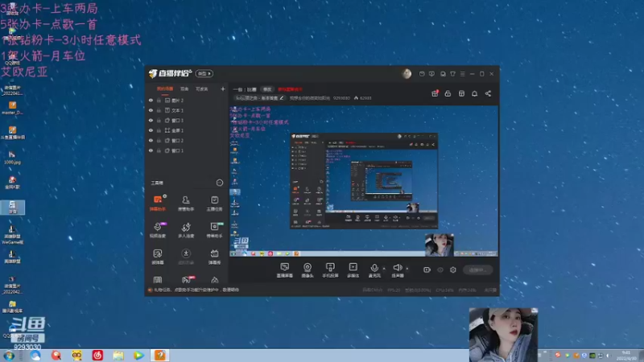The image size is (644, 362).
Task: Expand speaker options arrow
Action: coord(407,269)
